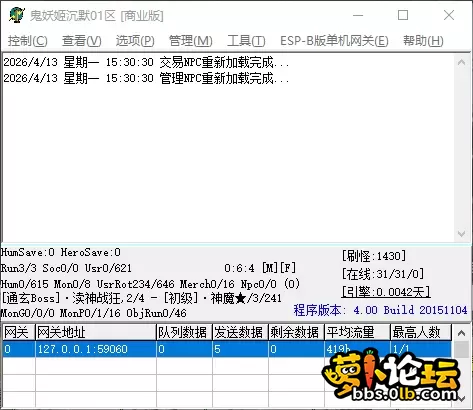Click the 发送数据 column header

[x=240, y=332]
